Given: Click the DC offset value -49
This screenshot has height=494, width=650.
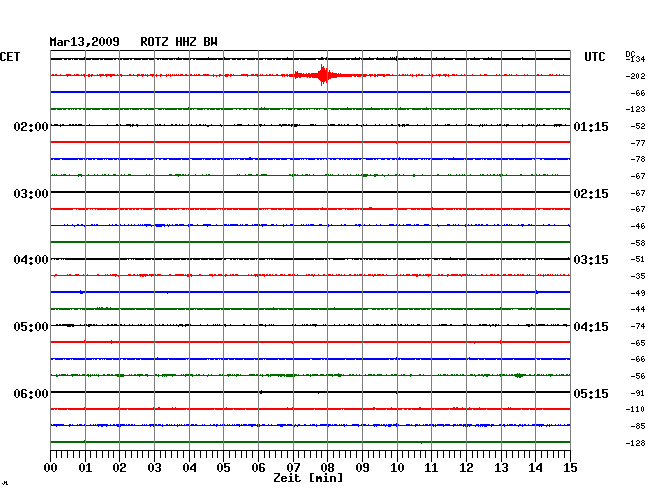Looking at the screenshot, I should tap(638, 293).
